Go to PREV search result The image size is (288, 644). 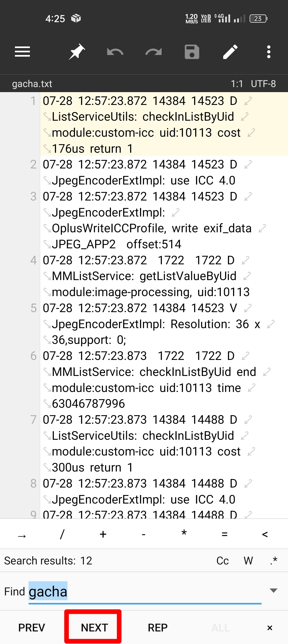coord(31,628)
